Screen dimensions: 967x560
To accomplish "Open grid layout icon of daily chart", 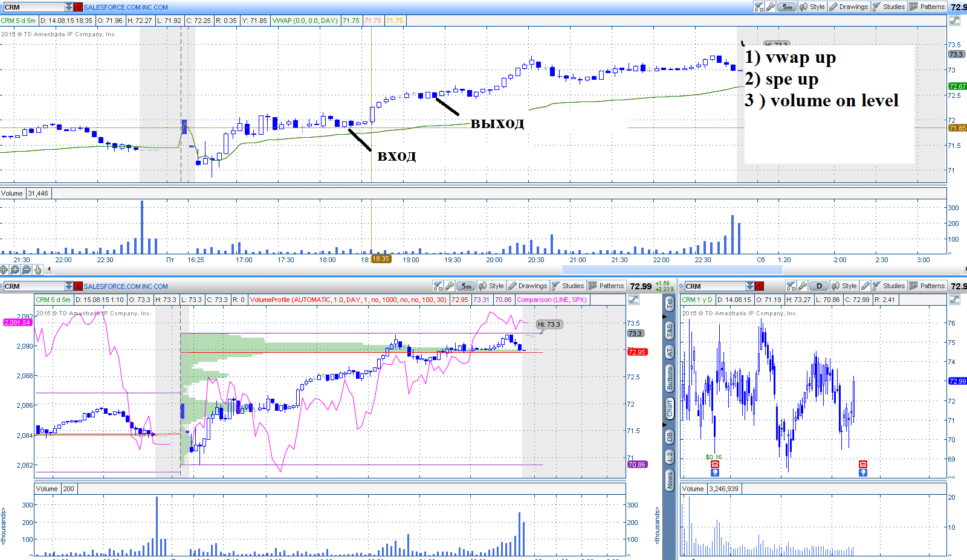I will tap(954, 299).
